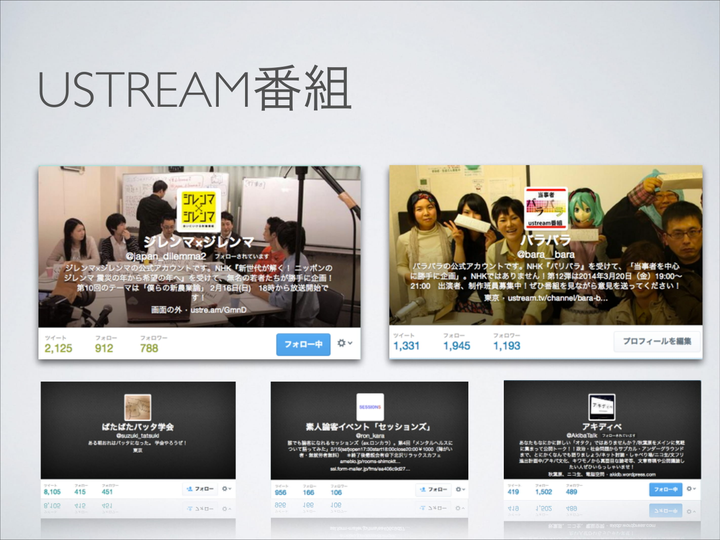Click the @ron_kara handle
The width and height of the screenshot is (720, 540).
370,435
